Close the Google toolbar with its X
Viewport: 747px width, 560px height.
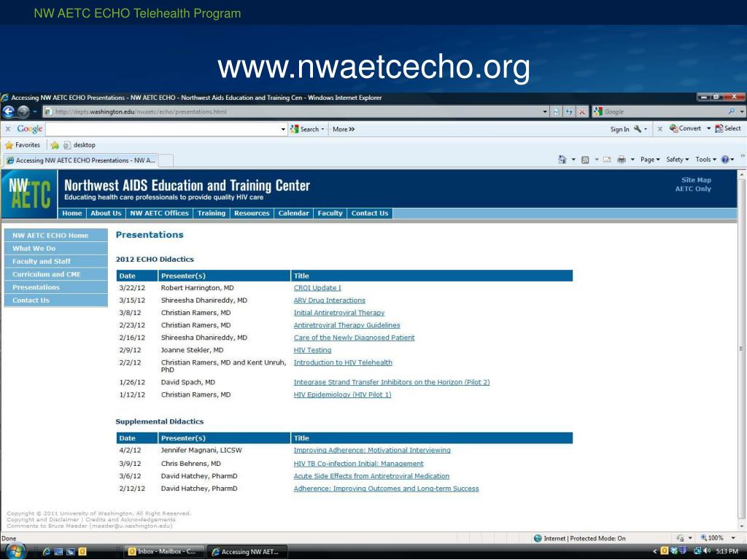coord(7,129)
